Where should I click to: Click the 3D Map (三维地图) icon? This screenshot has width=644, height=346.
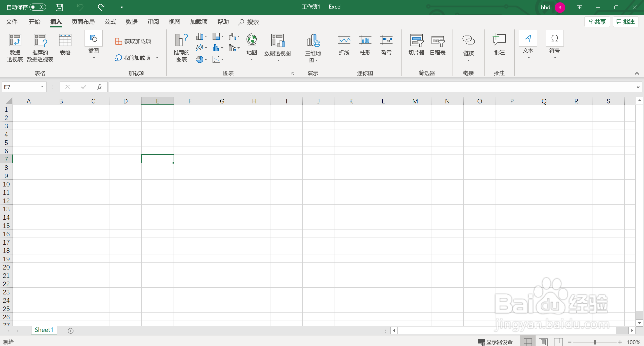tap(313, 41)
